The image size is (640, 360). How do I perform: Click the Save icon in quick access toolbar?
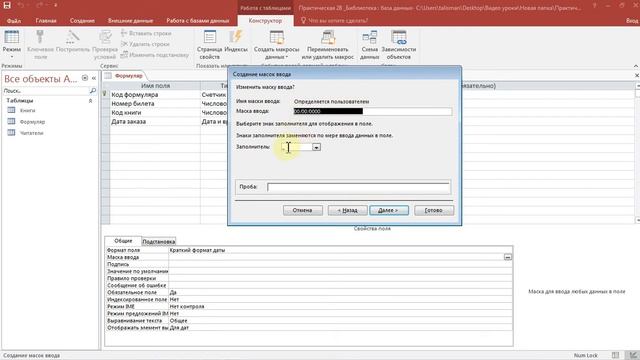point(7,5)
